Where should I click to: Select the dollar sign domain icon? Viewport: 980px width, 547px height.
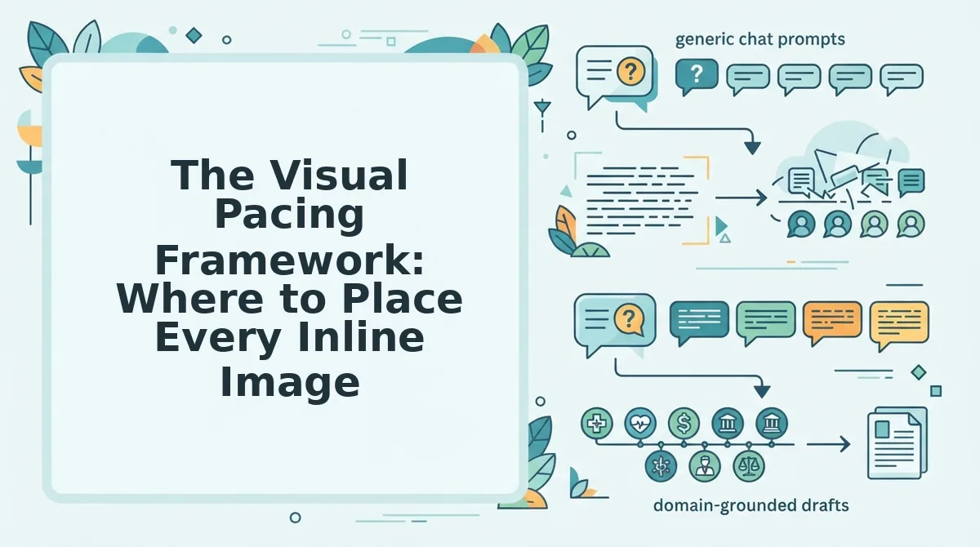pyautogui.click(x=684, y=423)
